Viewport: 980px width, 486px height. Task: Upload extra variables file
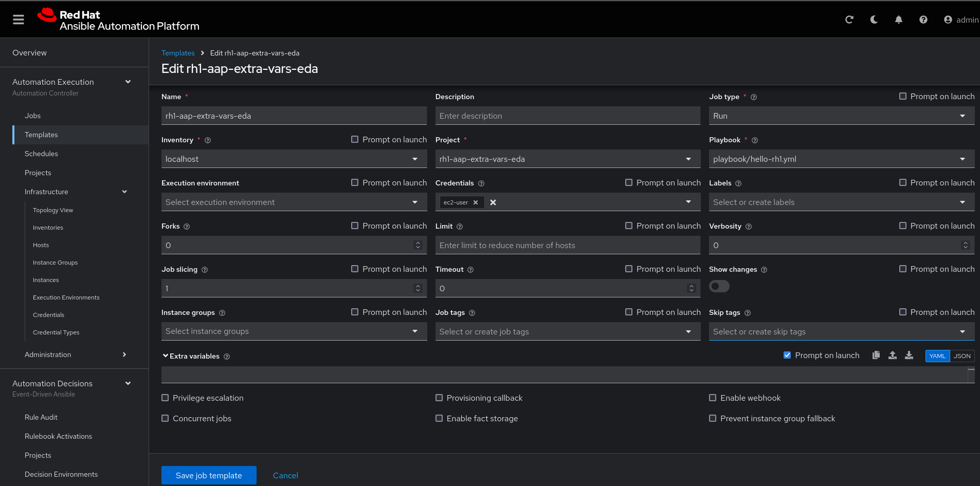(x=893, y=355)
